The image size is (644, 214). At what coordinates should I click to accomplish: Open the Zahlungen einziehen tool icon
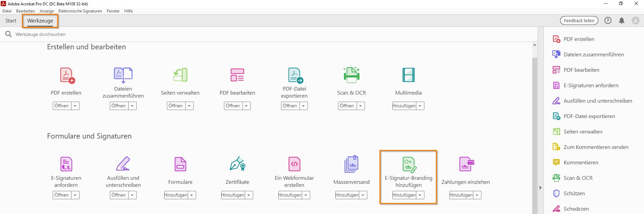coord(466,164)
